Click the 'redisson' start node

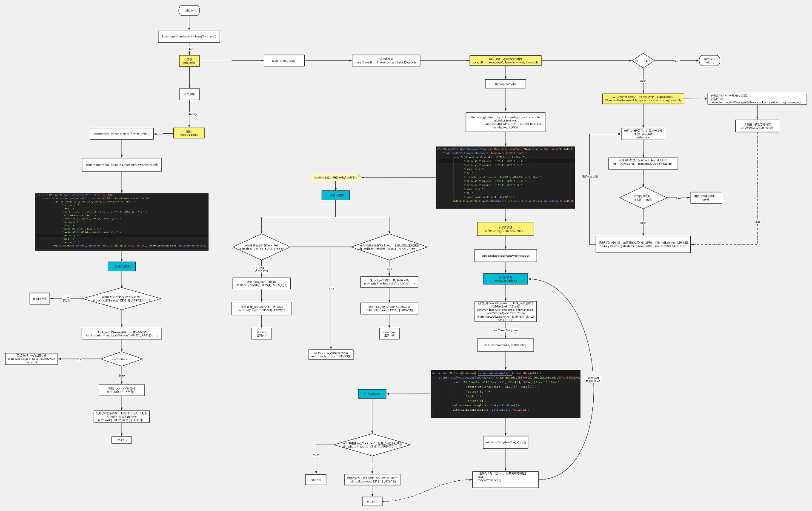pos(189,11)
